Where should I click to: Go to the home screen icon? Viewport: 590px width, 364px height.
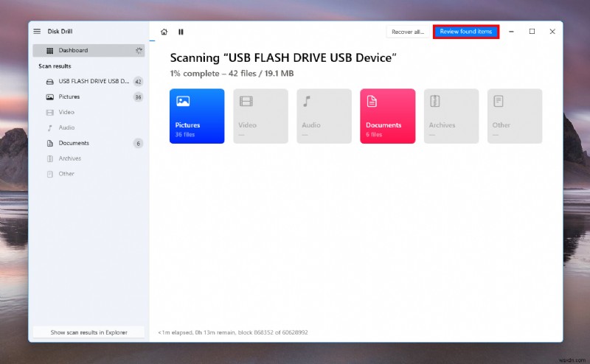tap(164, 32)
